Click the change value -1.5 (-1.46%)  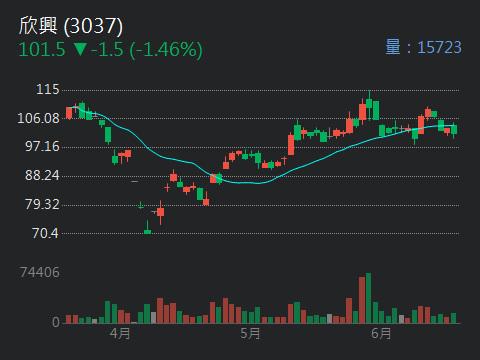tap(147, 50)
